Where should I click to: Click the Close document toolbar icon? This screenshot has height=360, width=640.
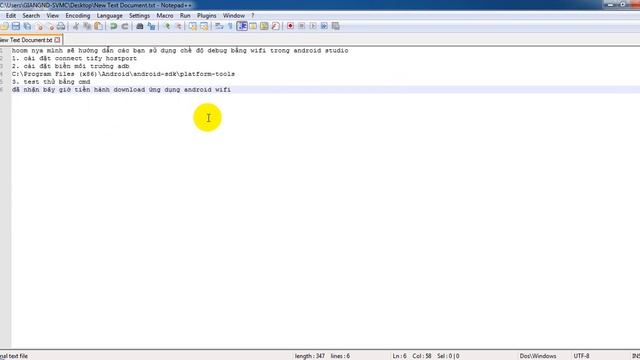coord(40,26)
